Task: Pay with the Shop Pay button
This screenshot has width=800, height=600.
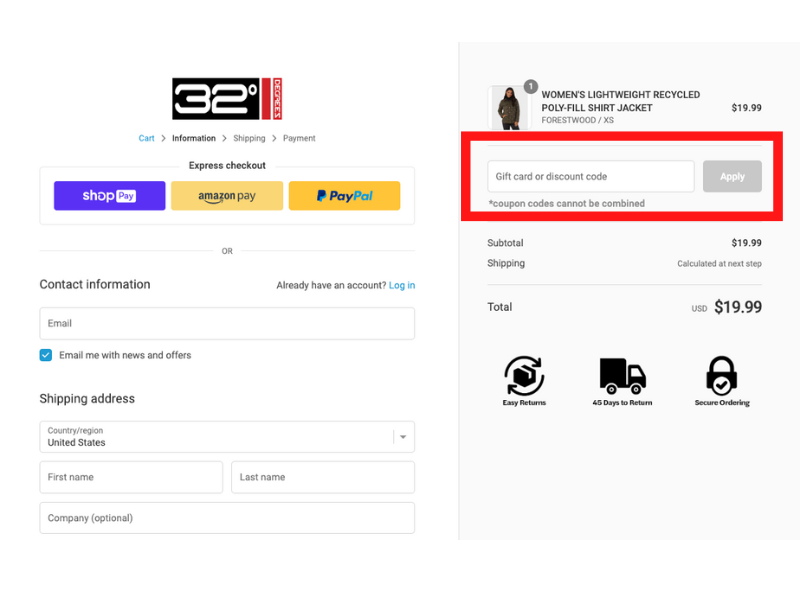Action: (x=110, y=196)
